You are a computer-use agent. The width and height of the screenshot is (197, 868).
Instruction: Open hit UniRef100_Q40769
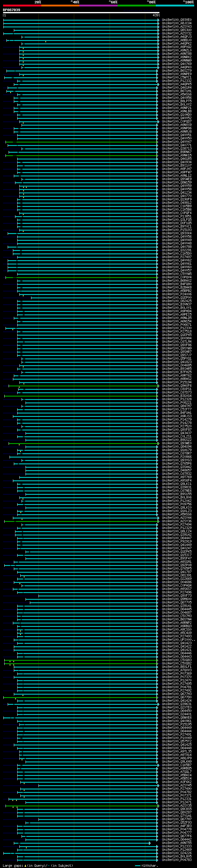point(177,64)
